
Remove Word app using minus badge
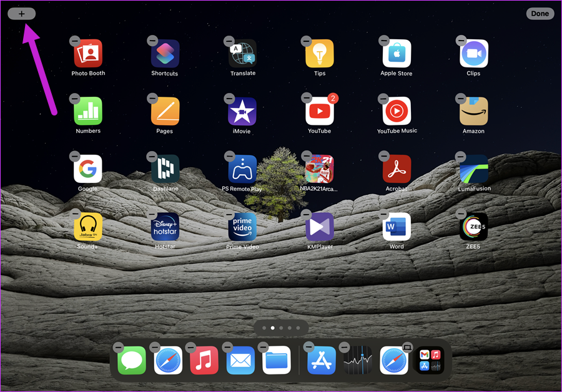click(383, 215)
